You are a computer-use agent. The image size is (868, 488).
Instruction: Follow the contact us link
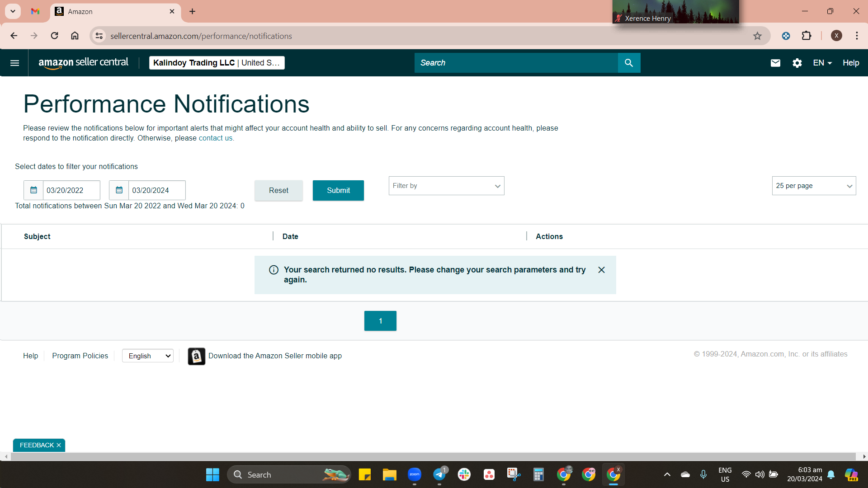click(216, 138)
